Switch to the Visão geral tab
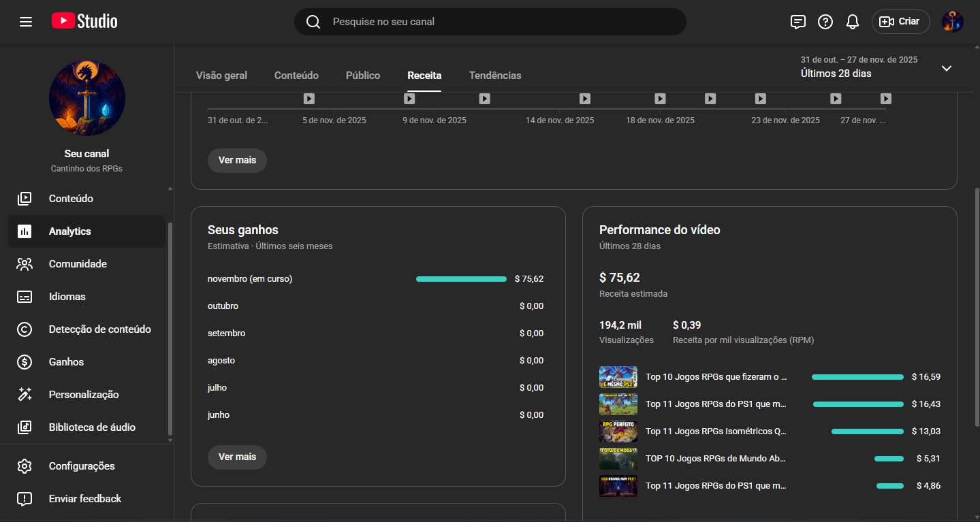Screen dimensions: 980x522 click(x=221, y=76)
